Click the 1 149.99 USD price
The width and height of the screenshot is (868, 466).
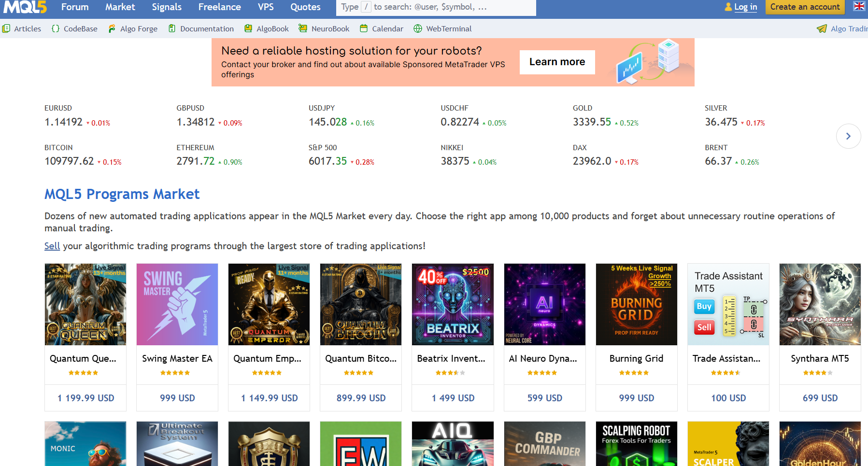(x=270, y=398)
